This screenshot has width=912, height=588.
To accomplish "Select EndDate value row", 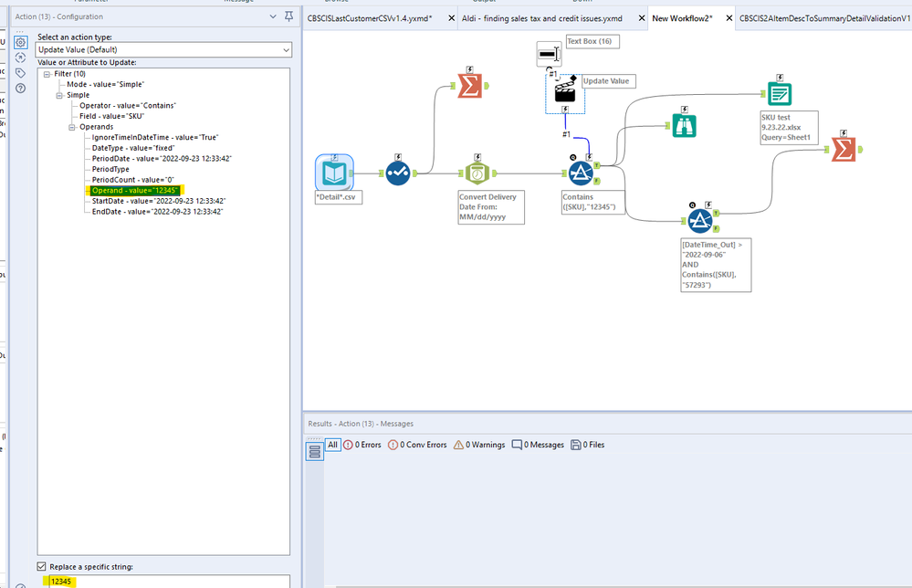I will [x=158, y=212].
